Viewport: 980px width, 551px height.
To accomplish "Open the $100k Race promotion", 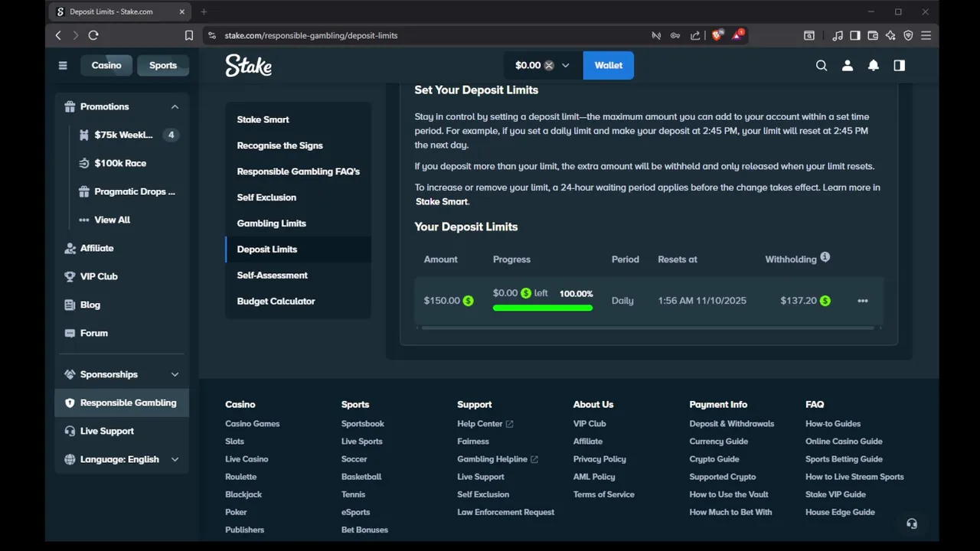I will pyautogui.click(x=120, y=164).
